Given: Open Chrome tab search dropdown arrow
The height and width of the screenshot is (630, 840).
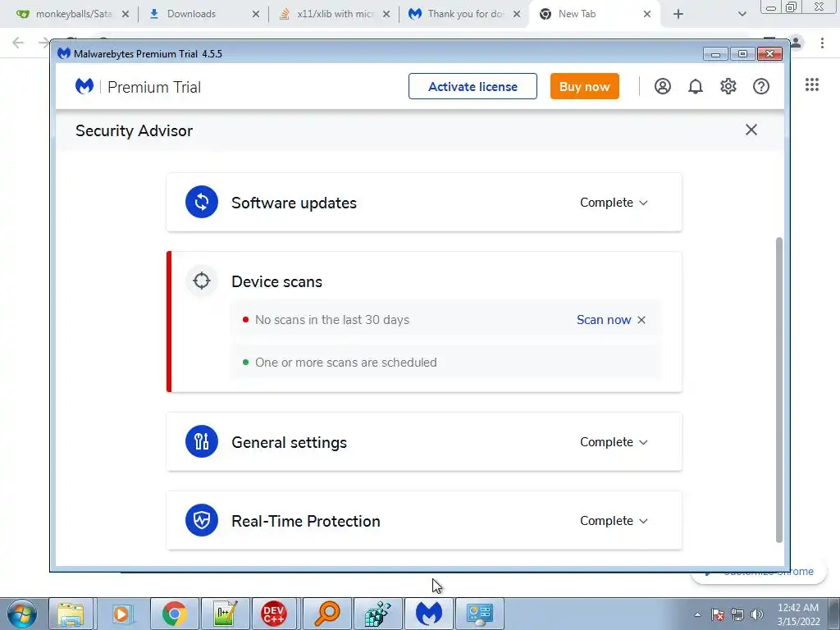Looking at the screenshot, I should [x=742, y=14].
